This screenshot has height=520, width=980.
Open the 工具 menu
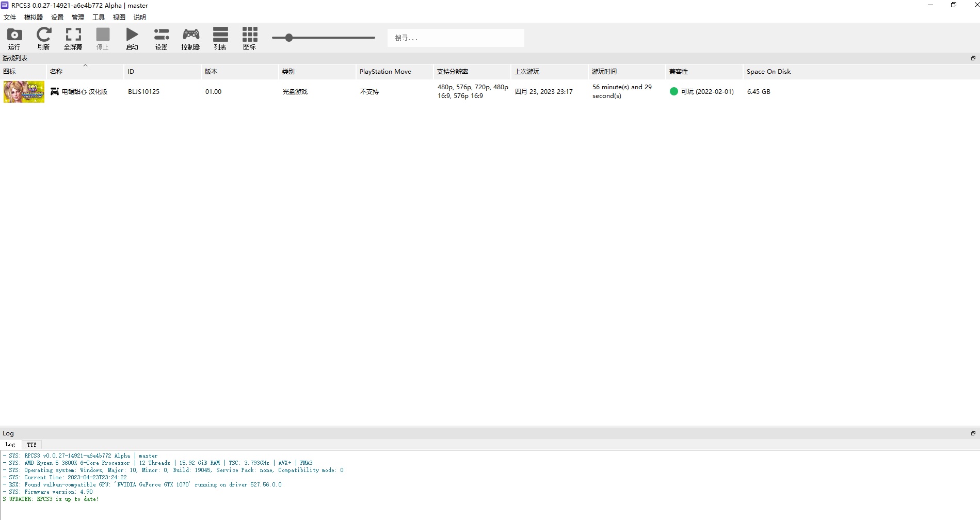99,17
